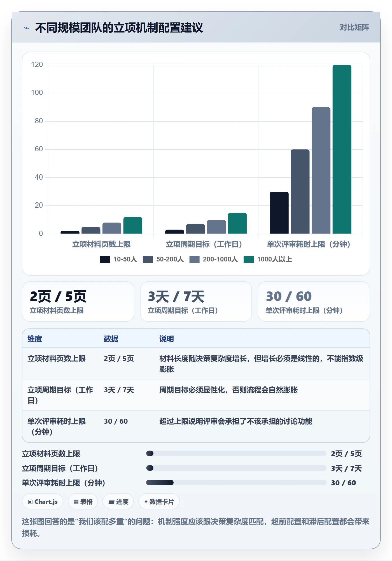Click the x-axis label 立项周期目标（工作日）
Viewport: 392px width, 561px height.
pos(206,244)
